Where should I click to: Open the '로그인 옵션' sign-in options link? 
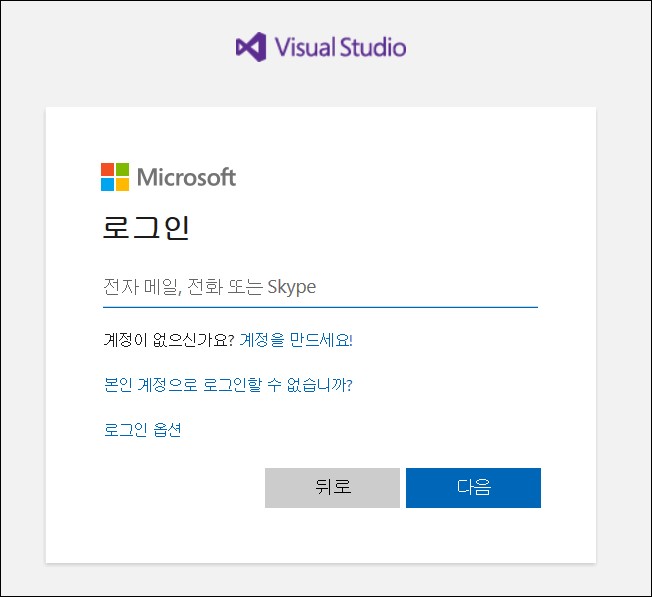[143, 429]
